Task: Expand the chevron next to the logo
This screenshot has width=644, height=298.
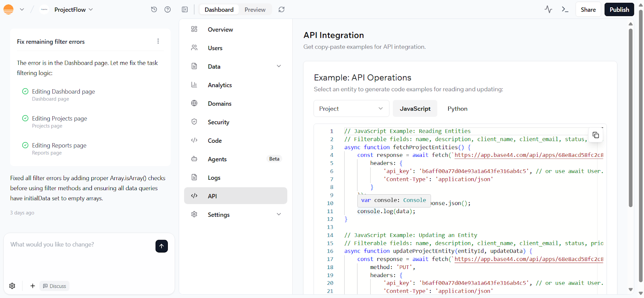Action: (x=22, y=9)
